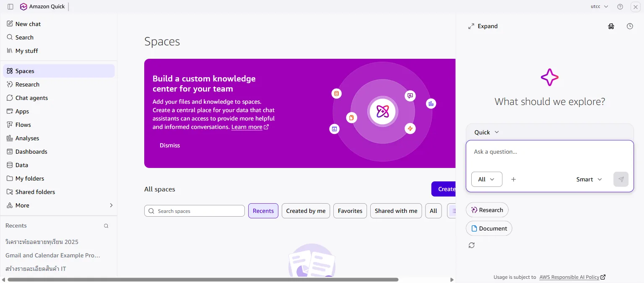Viewport: 644px width, 283px height.
Task: Click the add attachment plus icon
Action: tap(513, 179)
